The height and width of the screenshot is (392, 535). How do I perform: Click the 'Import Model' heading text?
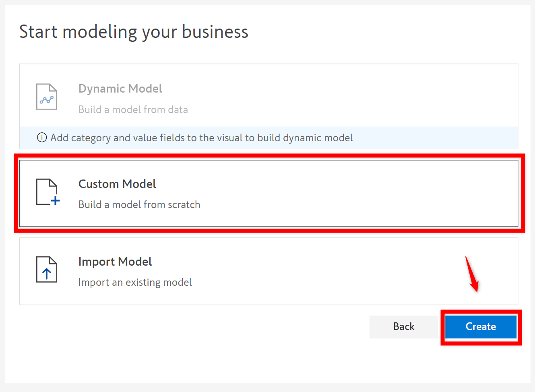point(115,262)
